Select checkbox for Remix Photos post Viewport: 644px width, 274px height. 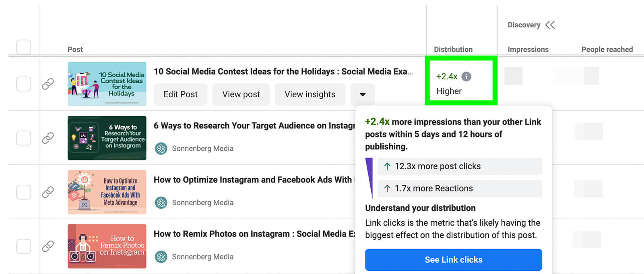point(24,246)
